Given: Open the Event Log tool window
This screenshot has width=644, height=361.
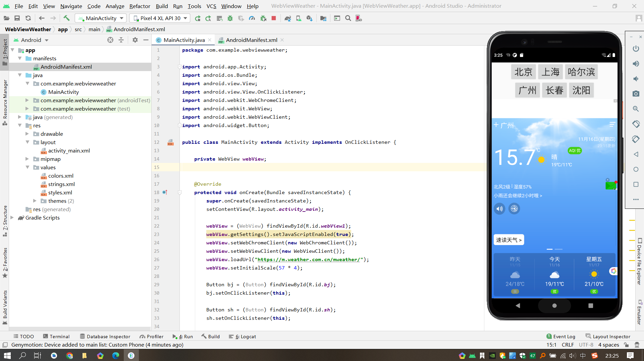Looking at the screenshot, I should point(561,337).
